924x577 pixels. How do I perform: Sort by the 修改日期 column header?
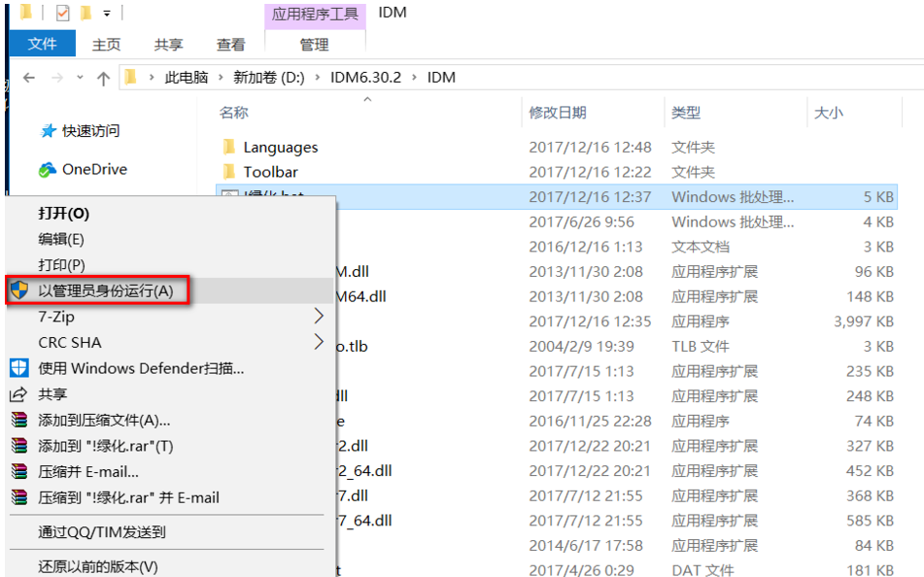558,113
